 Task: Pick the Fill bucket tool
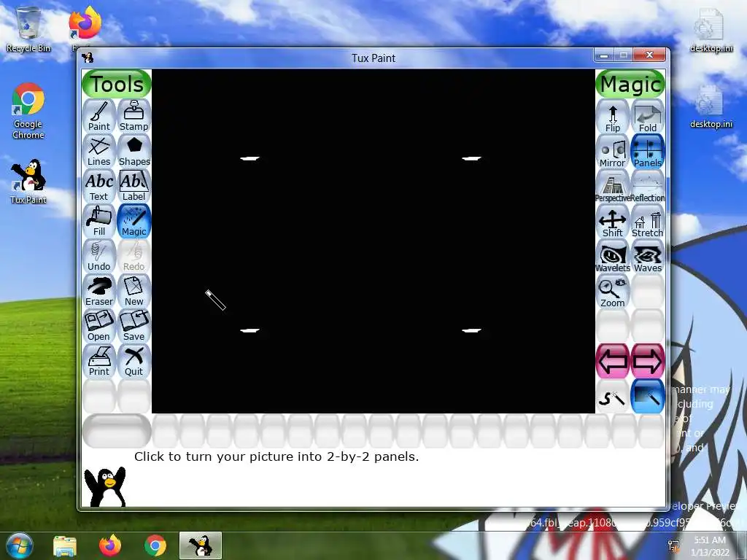[x=99, y=221]
